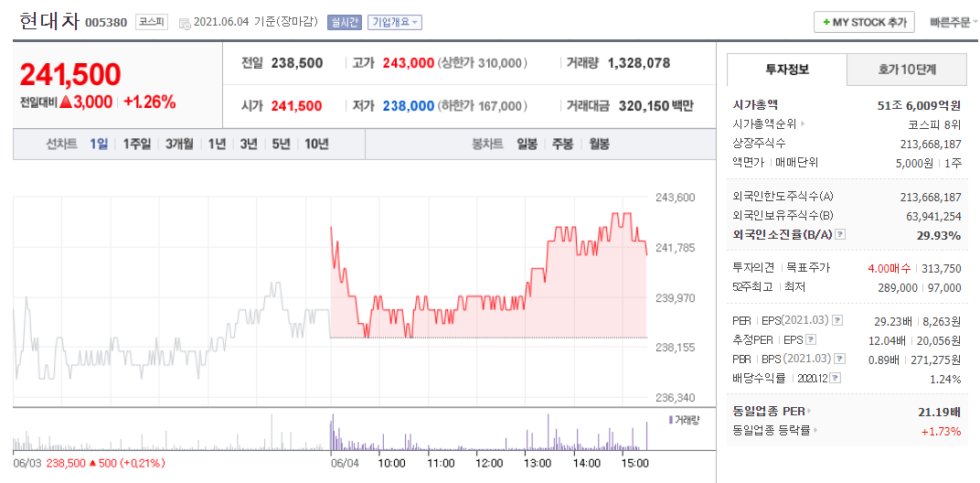Click the 상한가 310,000 text
The image size is (980, 483).
click(x=483, y=62)
